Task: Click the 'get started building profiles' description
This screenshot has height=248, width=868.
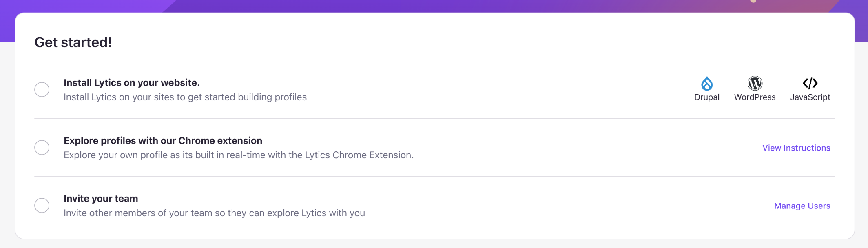Action: 185,97
